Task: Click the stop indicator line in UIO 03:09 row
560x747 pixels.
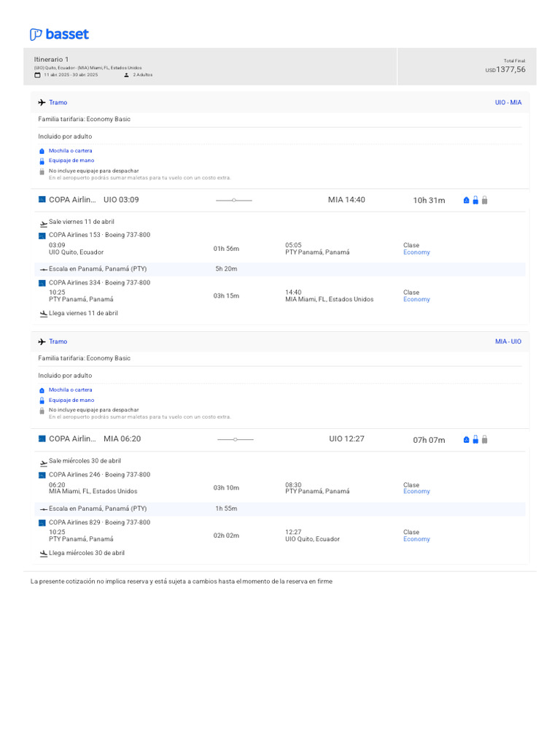Action: [234, 201]
